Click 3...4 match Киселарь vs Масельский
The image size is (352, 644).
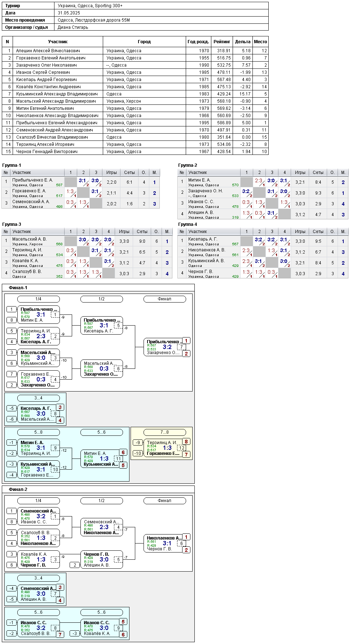(x=38, y=414)
